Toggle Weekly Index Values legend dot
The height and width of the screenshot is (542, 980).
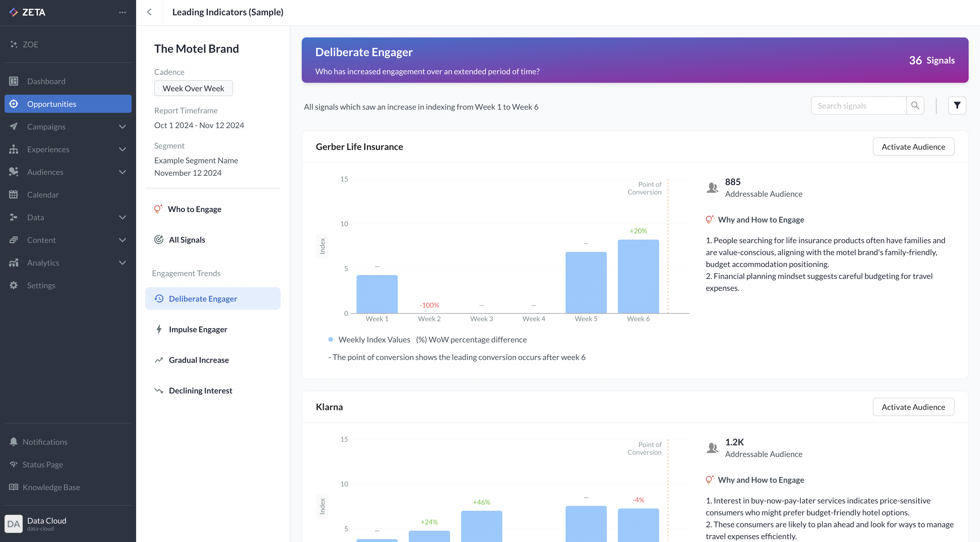tap(331, 339)
